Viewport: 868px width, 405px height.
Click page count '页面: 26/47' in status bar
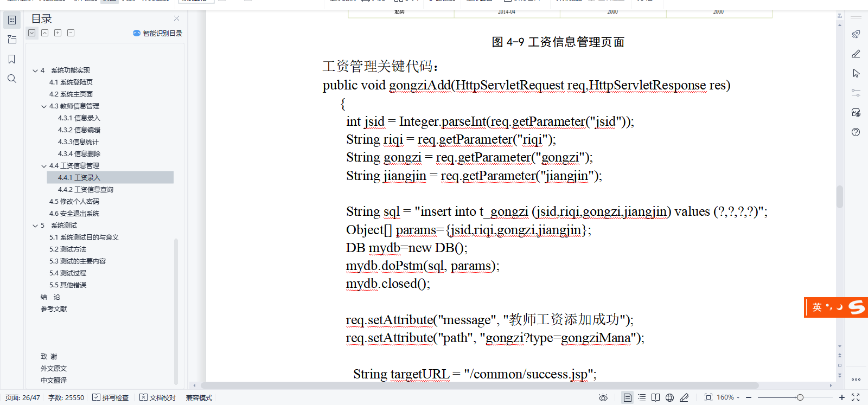click(23, 397)
